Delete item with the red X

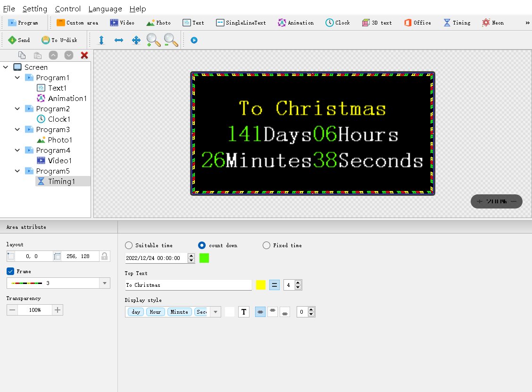coord(84,55)
